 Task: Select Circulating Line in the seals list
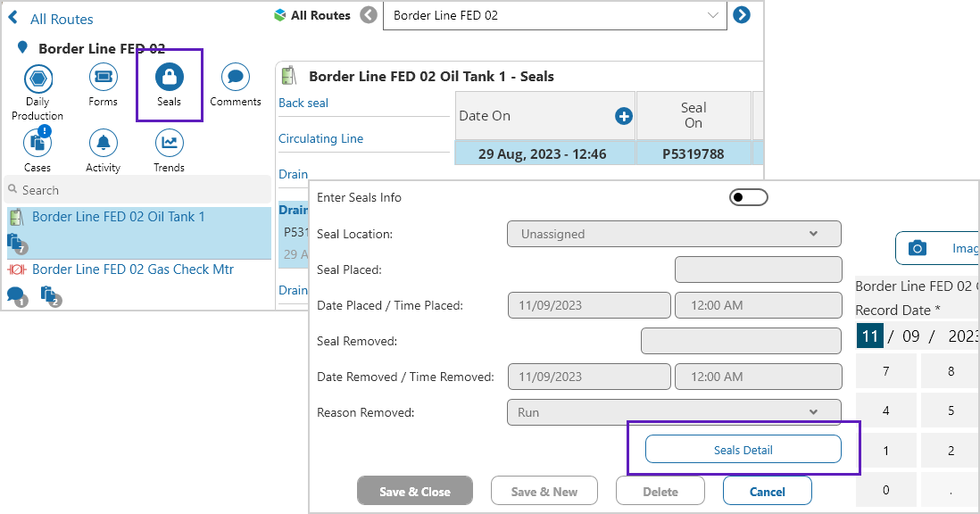pyautogui.click(x=320, y=138)
